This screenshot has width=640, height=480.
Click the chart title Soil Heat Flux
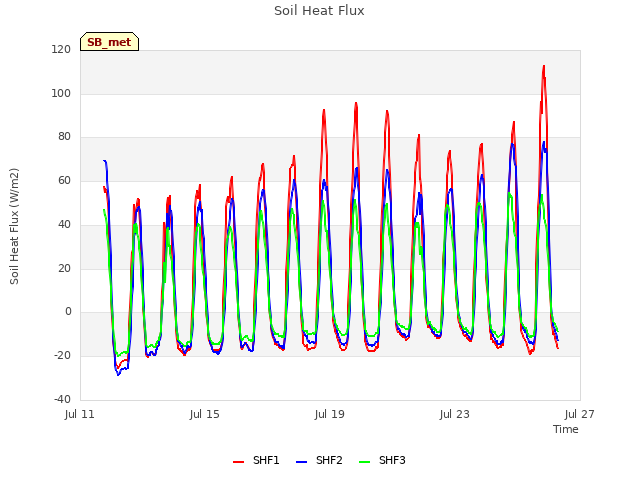point(319,11)
